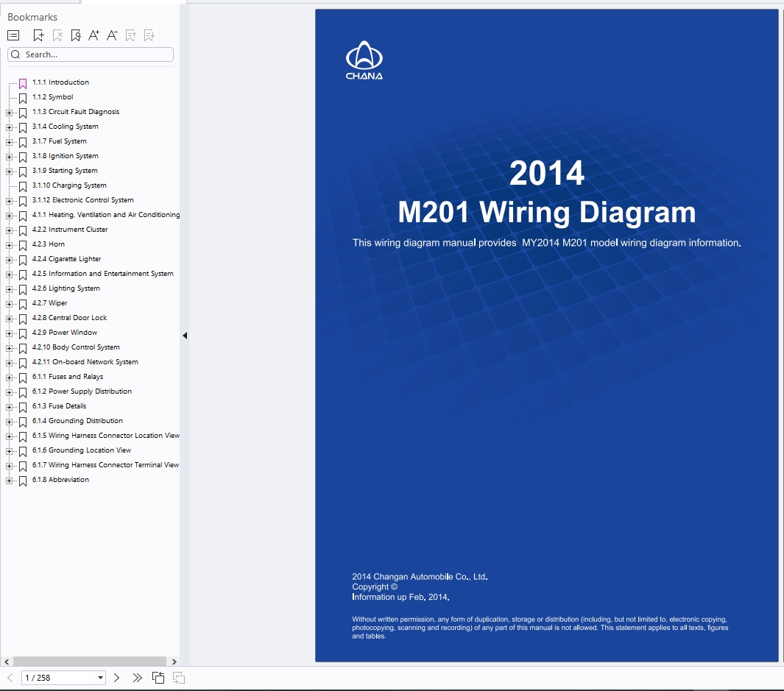The width and height of the screenshot is (784, 691).
Task: Open 6.1.7 Wiring Harness Connector Terminal View bookmark
Action: [x=105, y=465]
